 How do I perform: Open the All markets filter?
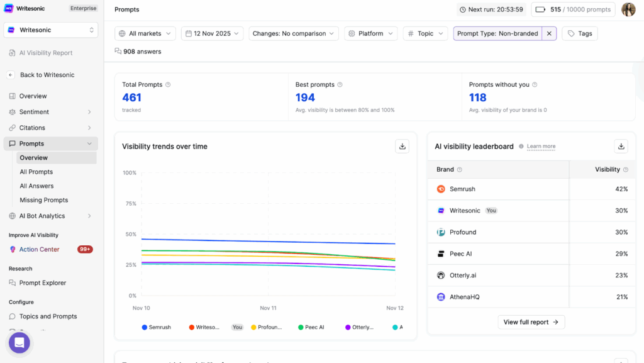click(x=145, y=33)
